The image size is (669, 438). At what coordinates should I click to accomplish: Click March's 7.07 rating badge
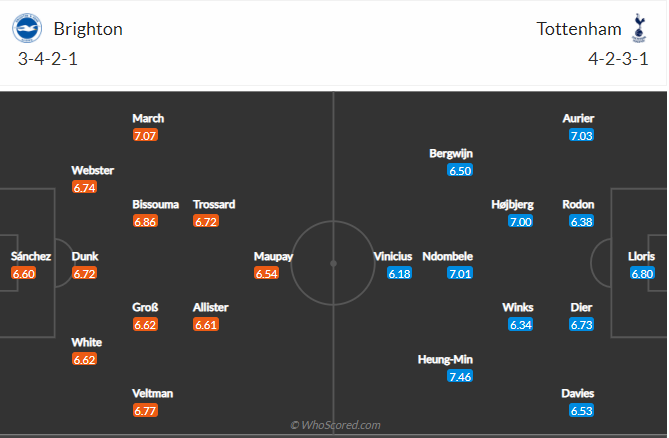(146, 134)
